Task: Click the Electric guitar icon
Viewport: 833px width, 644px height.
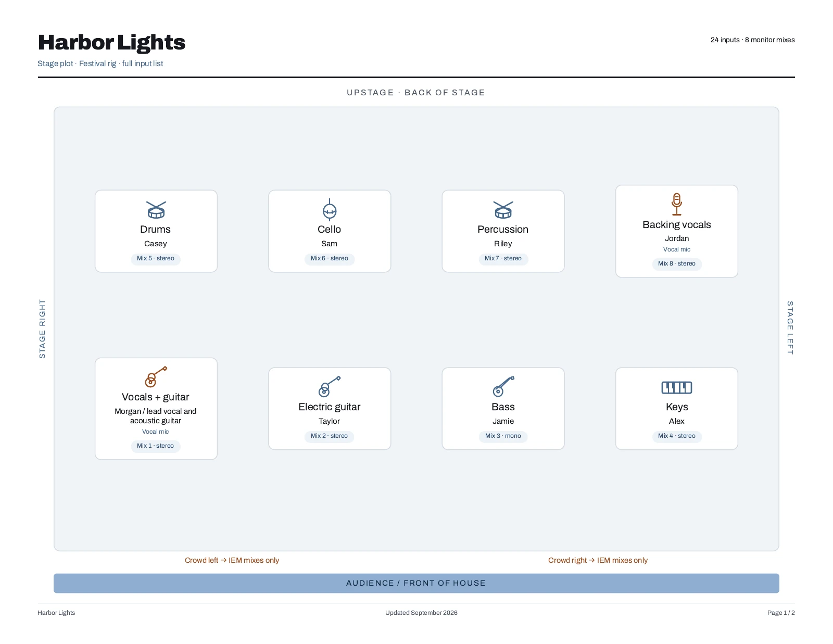Action: tap(330, 387)
